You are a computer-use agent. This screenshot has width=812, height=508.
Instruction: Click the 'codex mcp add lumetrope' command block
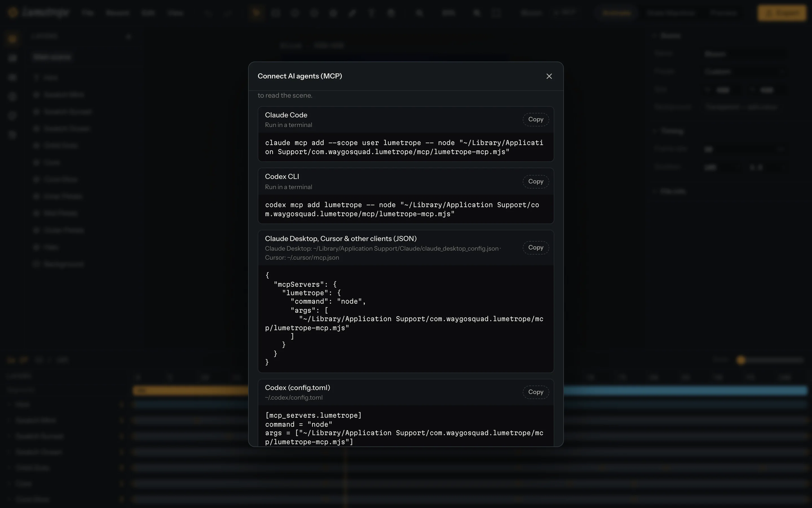point(406,209)
